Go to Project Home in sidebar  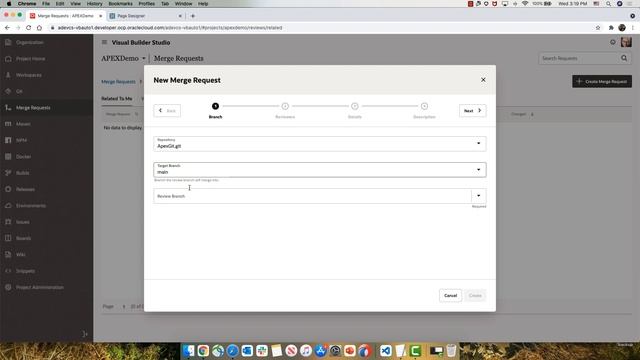(30, 59)
